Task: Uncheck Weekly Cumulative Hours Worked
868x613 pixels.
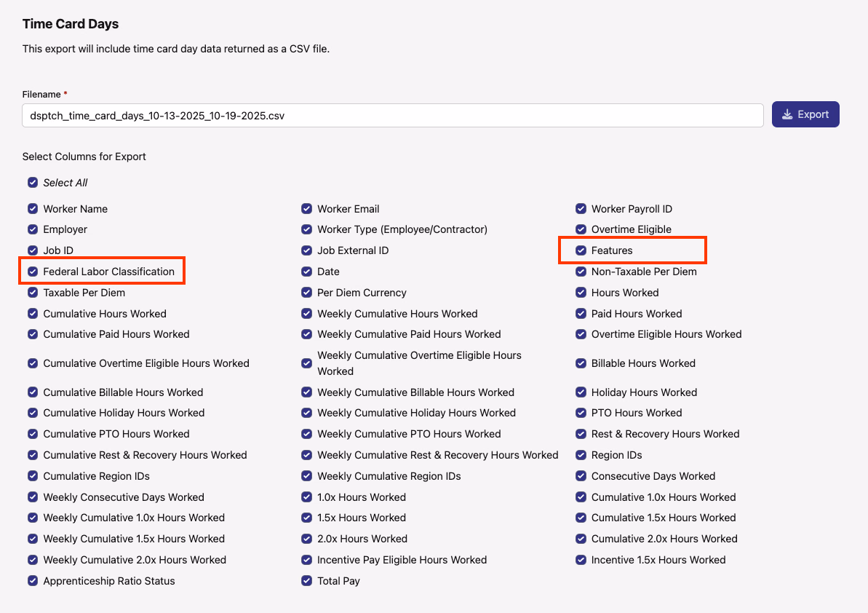Action: (x=307, y=314)
